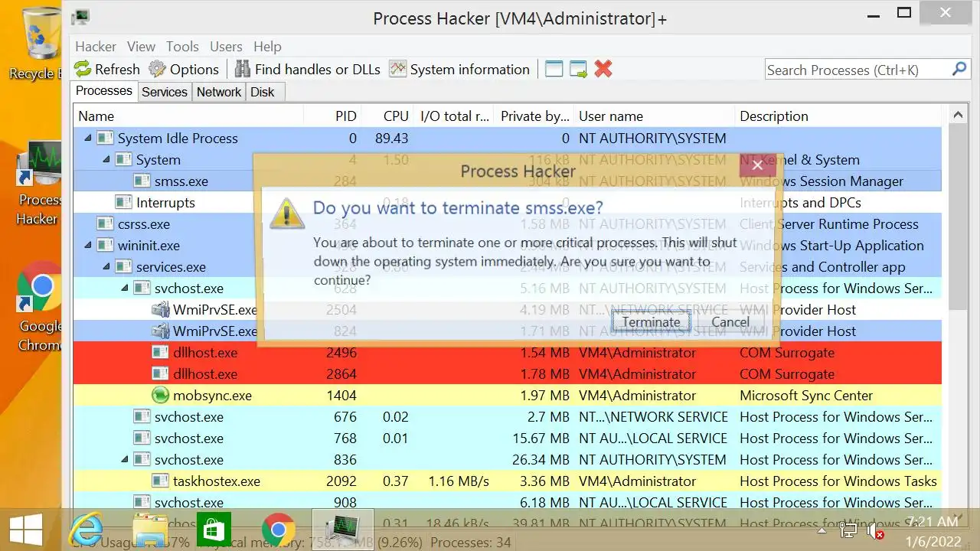The width and height of the screenshot is (980, 551).
Task: Select the mobsync.exe row
Action: pos(508,396)
